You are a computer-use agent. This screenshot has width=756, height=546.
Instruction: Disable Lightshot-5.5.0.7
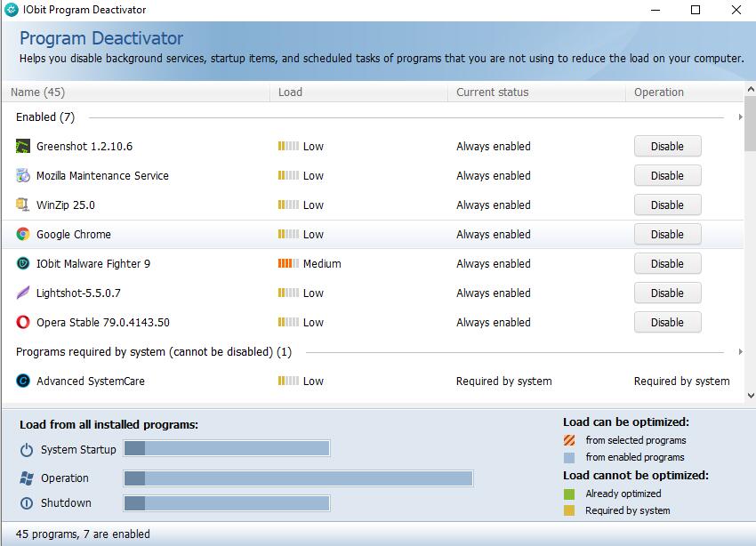pos(667,293)
